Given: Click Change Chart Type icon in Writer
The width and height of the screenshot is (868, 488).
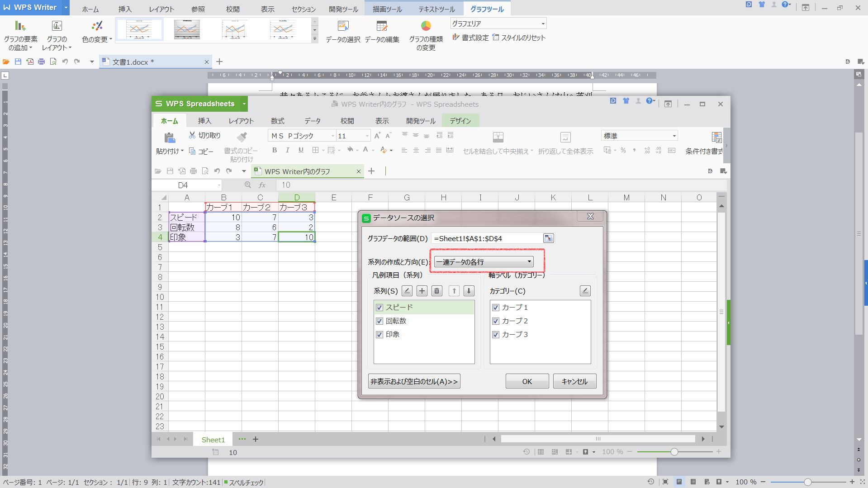Looking at the screenshot, I should pyautogui.click(x=426, y=26).
